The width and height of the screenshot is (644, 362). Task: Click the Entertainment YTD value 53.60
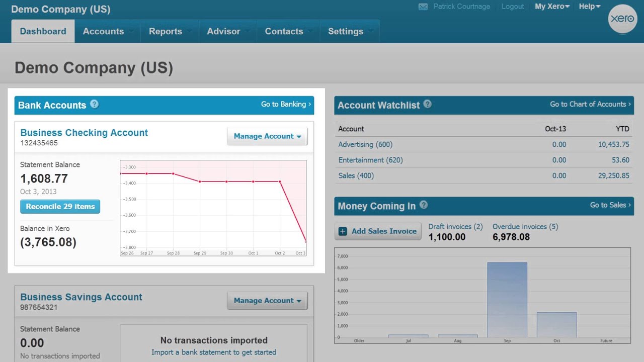tap(620, 160)
